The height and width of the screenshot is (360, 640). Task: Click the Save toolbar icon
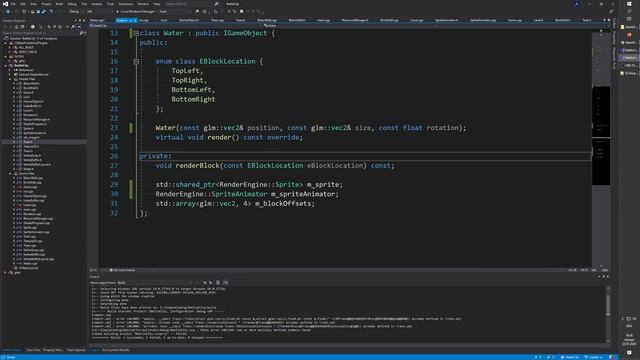point(38,11)
